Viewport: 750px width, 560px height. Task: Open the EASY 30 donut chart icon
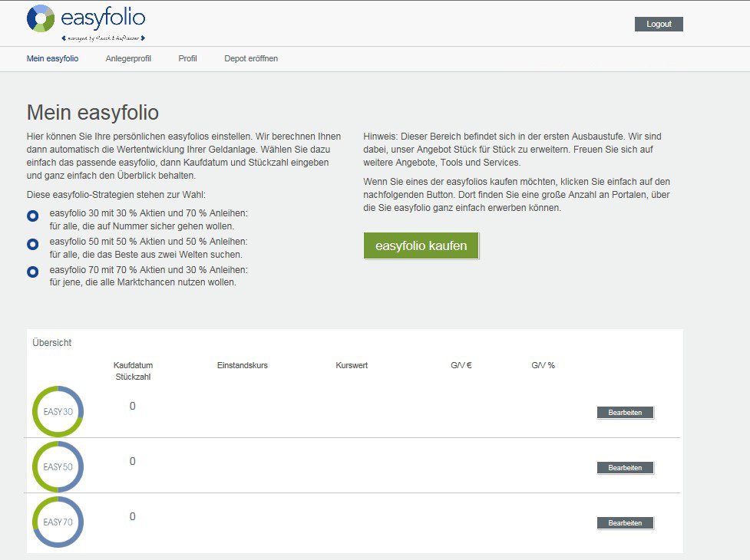pos(58,411)
